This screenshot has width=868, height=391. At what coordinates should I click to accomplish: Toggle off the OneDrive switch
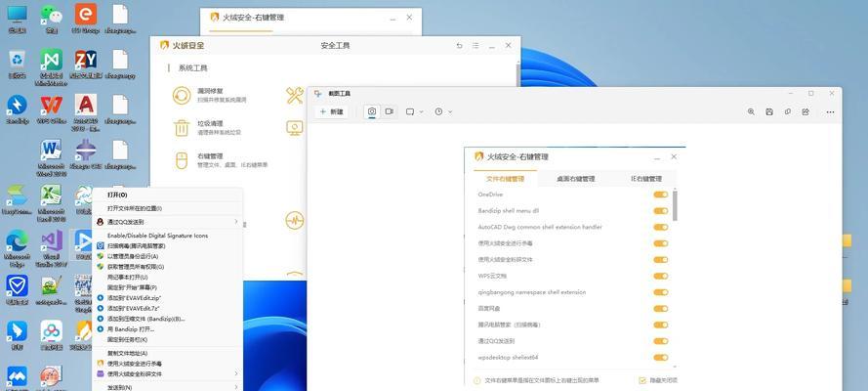coord(660,195)
